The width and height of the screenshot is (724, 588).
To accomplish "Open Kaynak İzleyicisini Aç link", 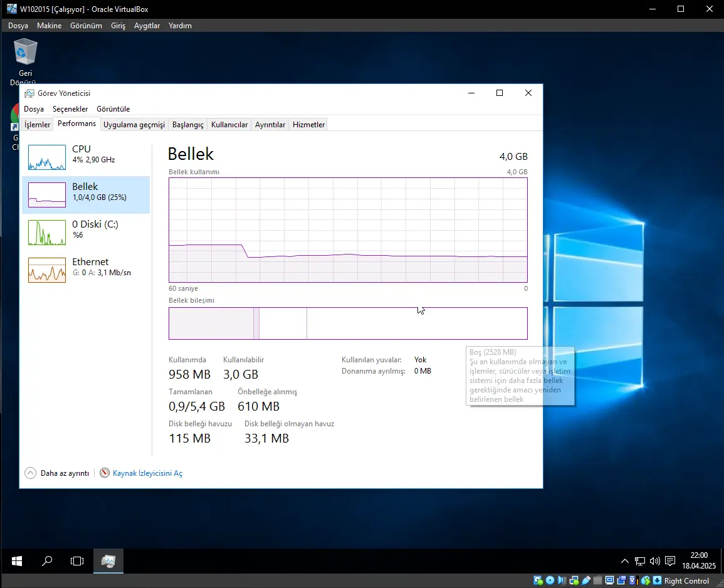I will [147, 473].
